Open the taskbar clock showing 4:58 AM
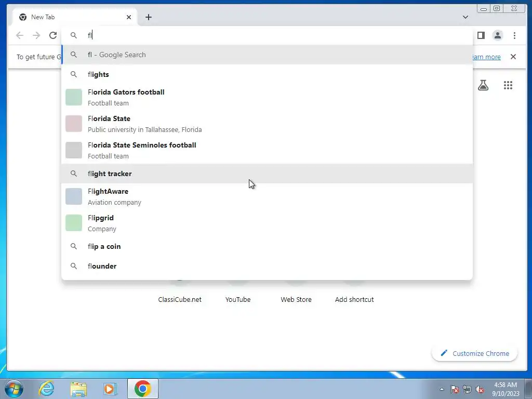The image size is (532, 399). tap(506, 389)
